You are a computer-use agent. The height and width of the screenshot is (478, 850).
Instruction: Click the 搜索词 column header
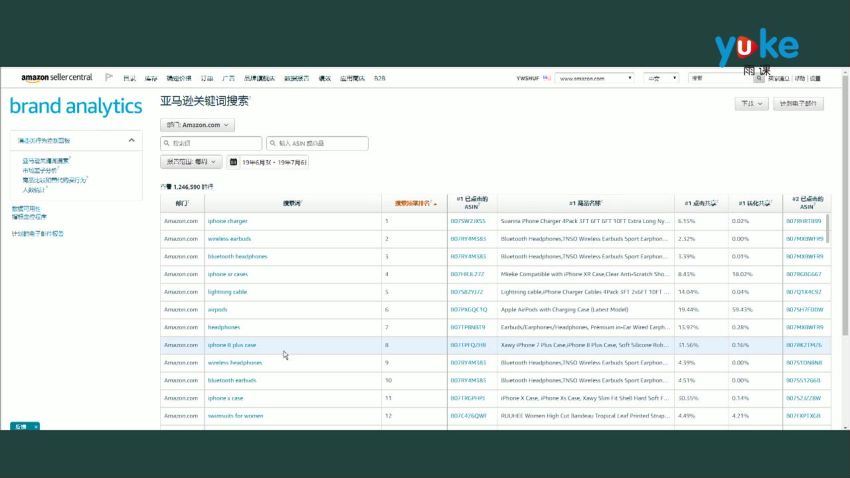293,203
